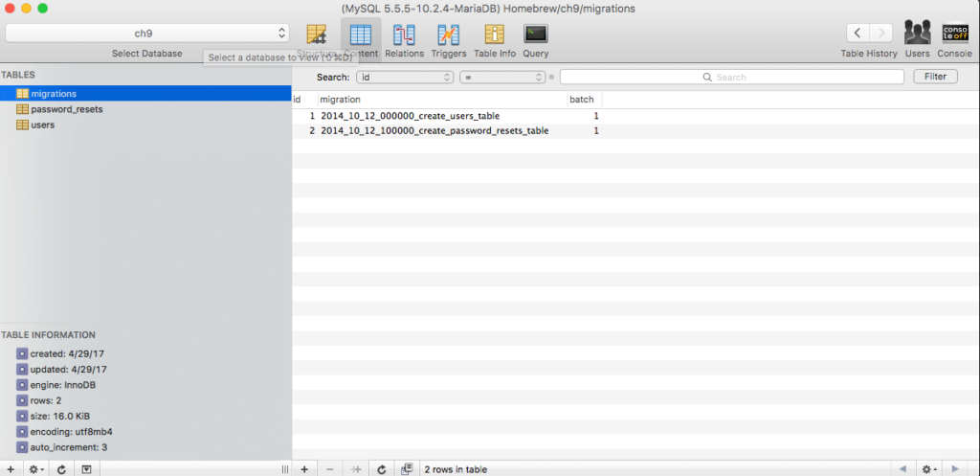Open pagination settings gear menu

(x=928, y=469)
